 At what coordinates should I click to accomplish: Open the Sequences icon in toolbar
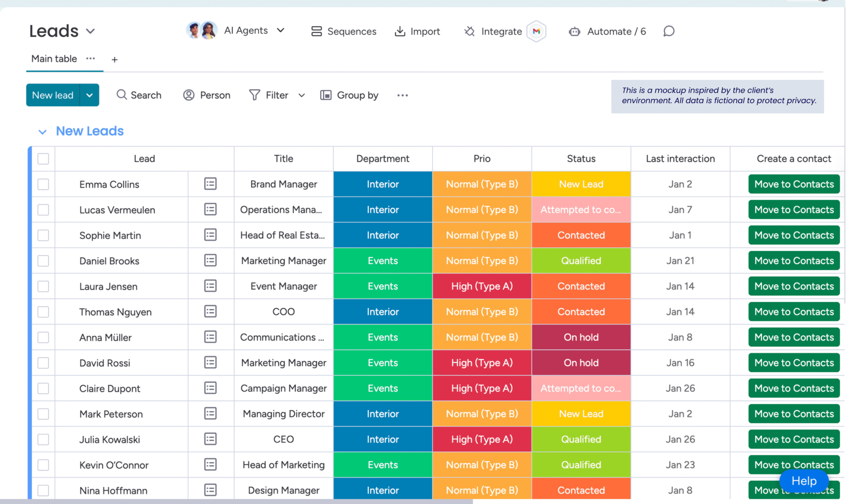(316, 31)
